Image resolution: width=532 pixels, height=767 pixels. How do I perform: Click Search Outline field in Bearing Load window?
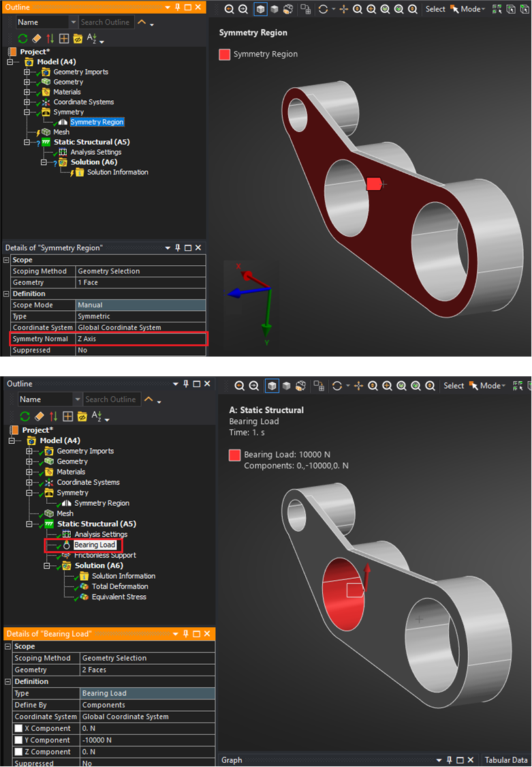pos(112,400)
